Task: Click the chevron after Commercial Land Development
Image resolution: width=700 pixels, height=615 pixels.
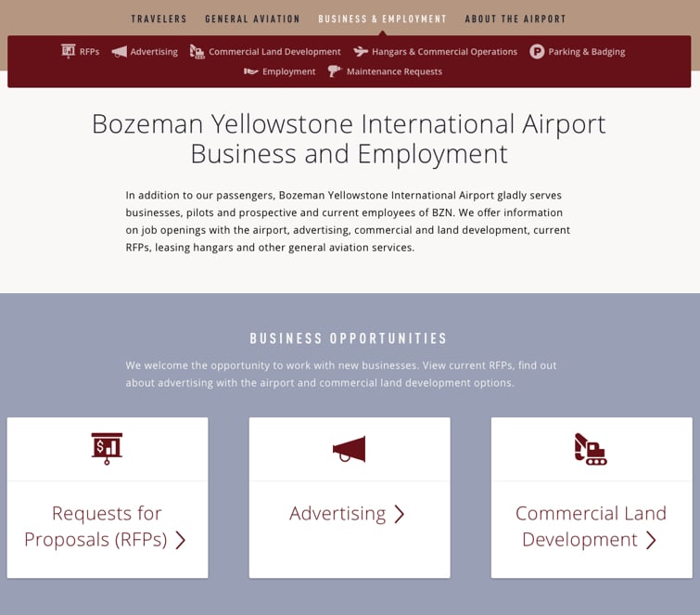Action: click(x=652, y=540)
